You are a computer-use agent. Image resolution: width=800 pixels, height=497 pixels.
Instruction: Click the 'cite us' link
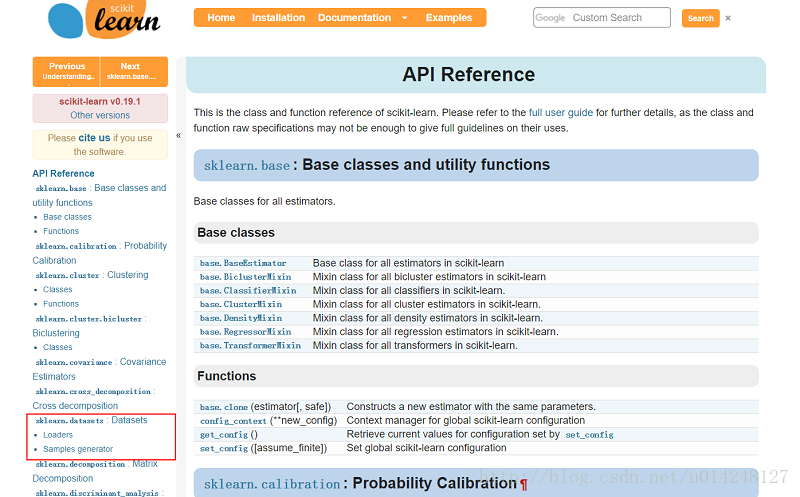coord(94,138)
